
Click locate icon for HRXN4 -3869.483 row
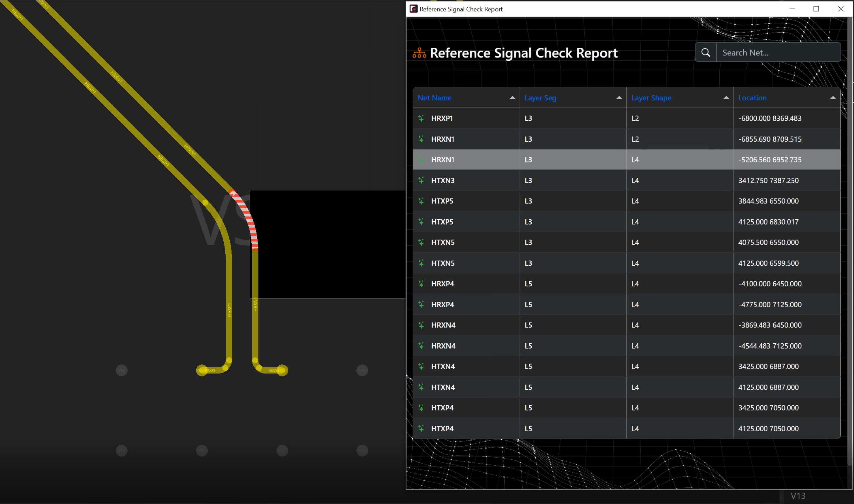coord(421,325)
